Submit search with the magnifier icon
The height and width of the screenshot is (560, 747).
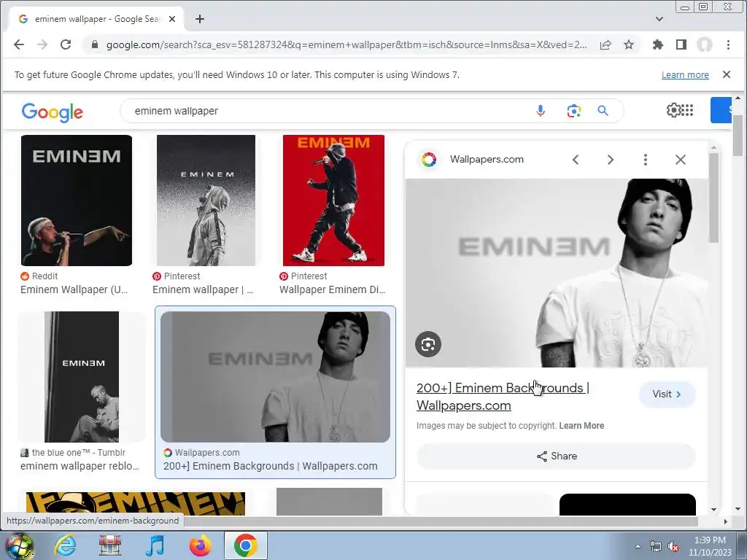coord(603,111)
